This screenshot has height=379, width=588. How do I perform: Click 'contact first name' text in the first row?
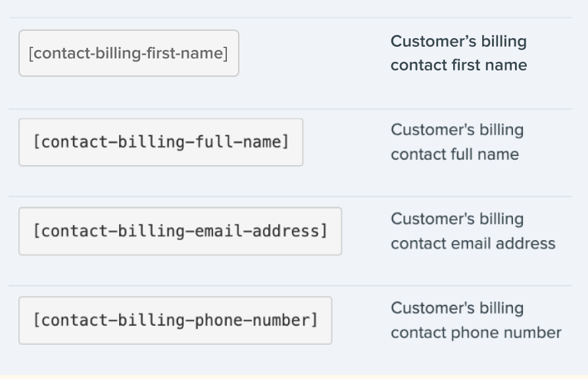(x=459, y=65)
